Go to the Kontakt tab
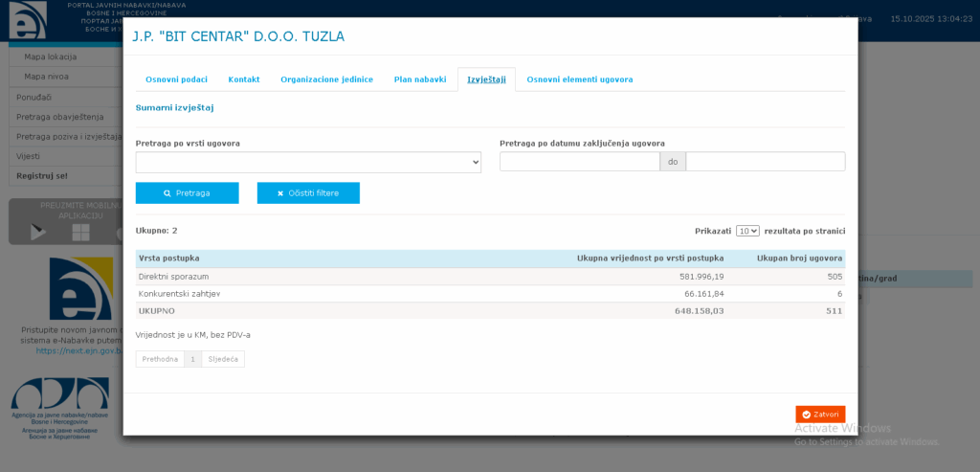Screen dimensions: 980x472 (243, 79)
